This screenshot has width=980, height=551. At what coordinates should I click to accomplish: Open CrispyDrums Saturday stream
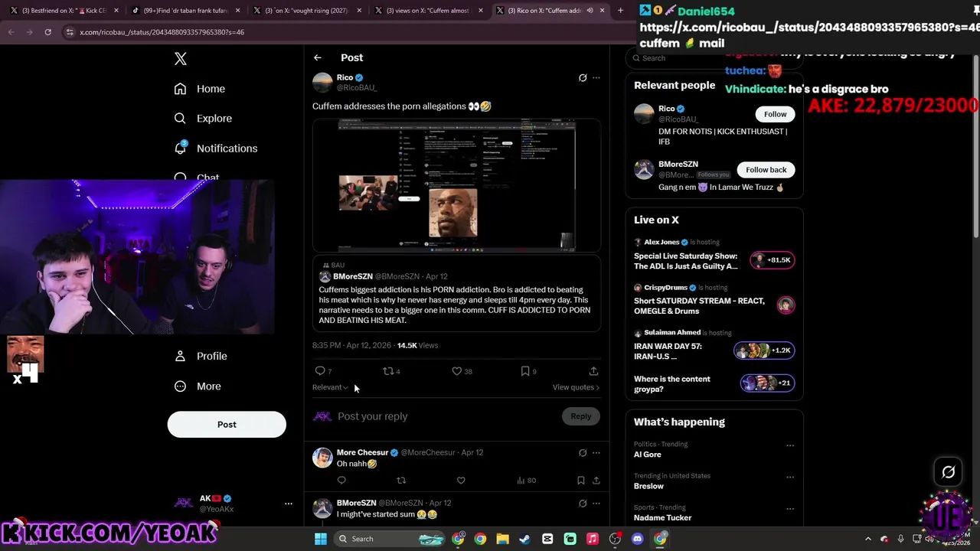[714, 300]
